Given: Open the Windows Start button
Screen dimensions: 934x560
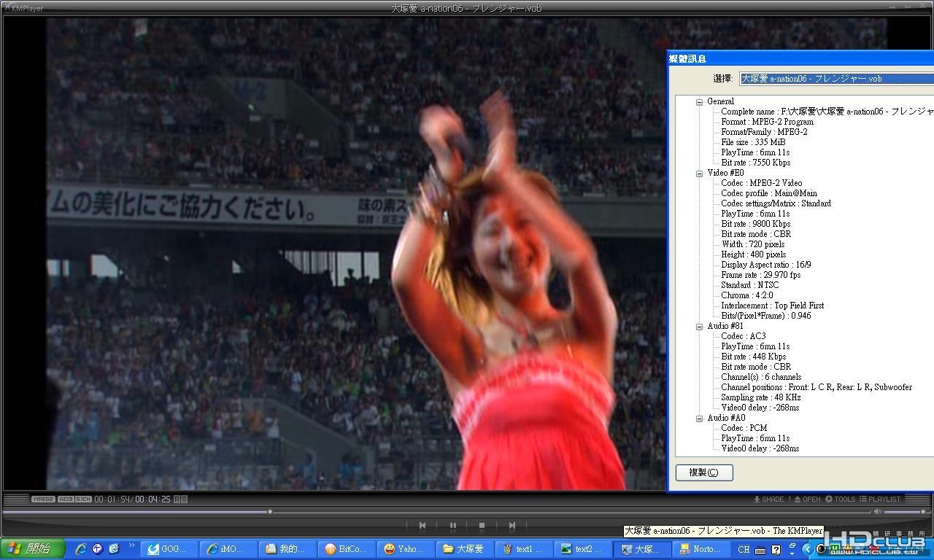Looking at the screenshot, I should coord(33,549).
